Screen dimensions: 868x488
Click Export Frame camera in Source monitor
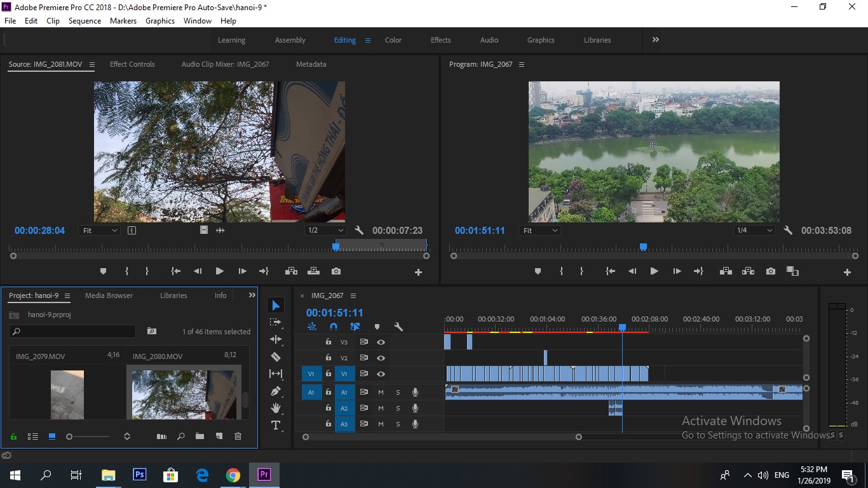[x=336, y=271]
